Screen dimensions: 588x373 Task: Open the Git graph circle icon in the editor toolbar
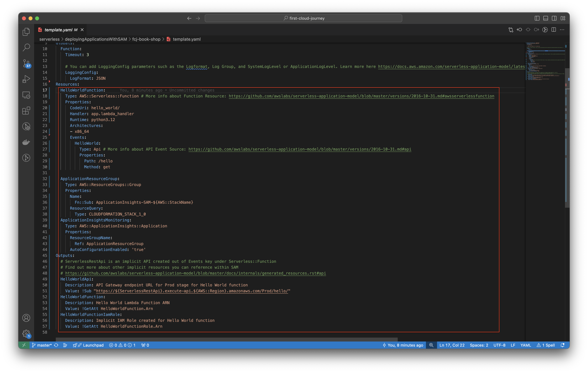pos(545,30)
